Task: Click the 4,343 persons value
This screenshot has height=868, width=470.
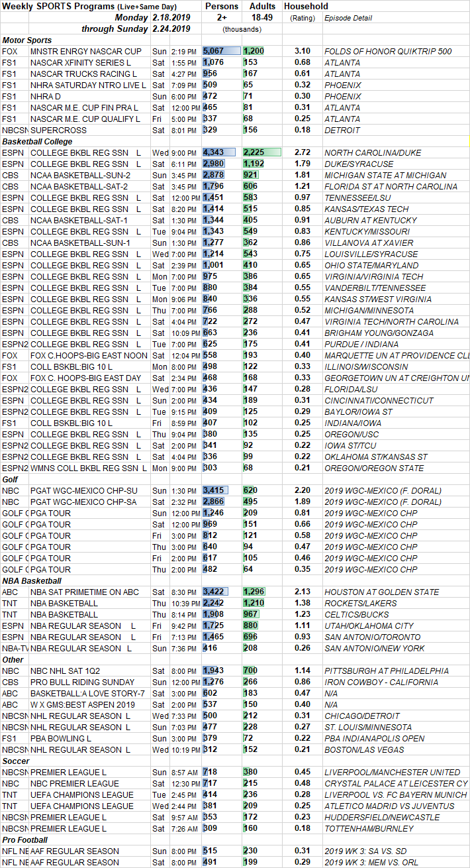Action: [214, 152]
